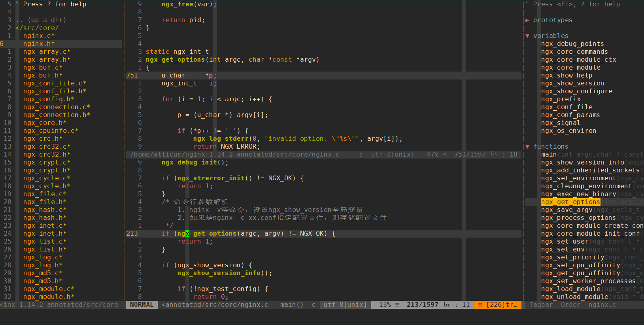The width and height of the screenshot is (644, 325).
Task: Jump to ngx_show_help variable in Tagbar
Action: coord(567,76)
